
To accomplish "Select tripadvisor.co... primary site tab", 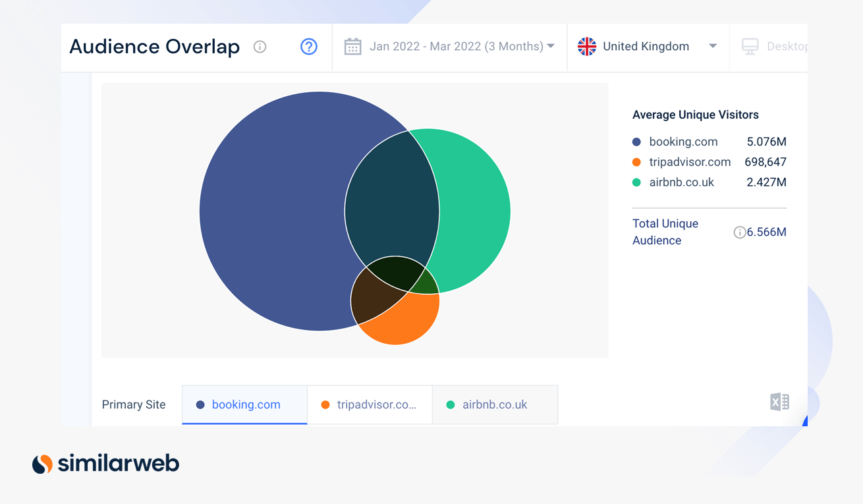I will point(370,405).
